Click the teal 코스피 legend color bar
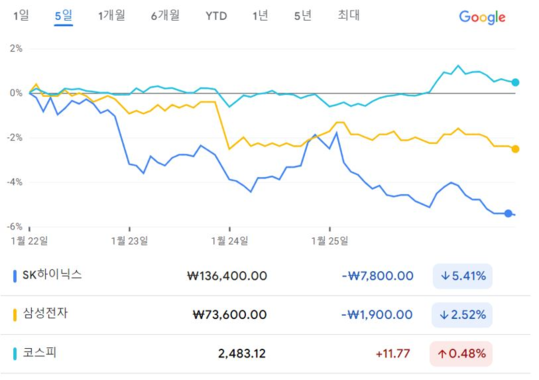Image resolution: width=539 pixels, height=380 pixels. (x=15, y=354)
